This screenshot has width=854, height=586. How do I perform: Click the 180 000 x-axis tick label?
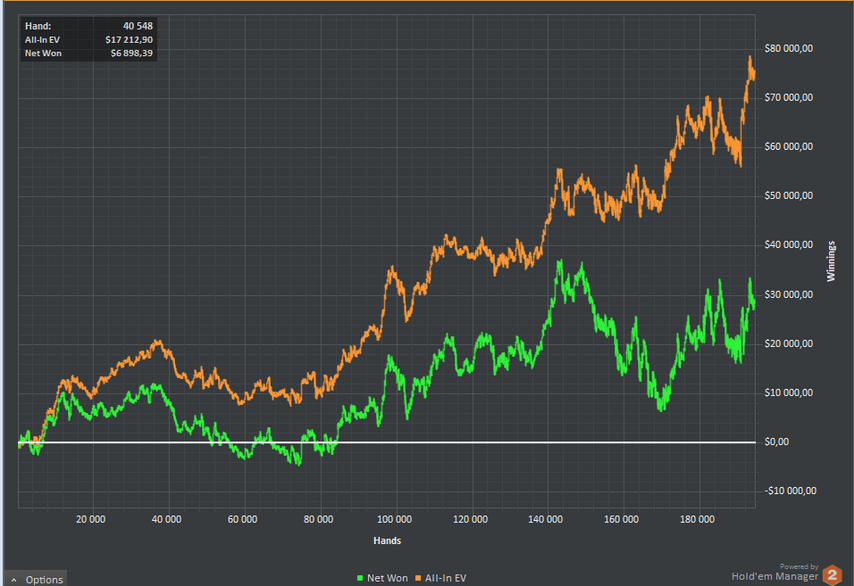[697, 519]
